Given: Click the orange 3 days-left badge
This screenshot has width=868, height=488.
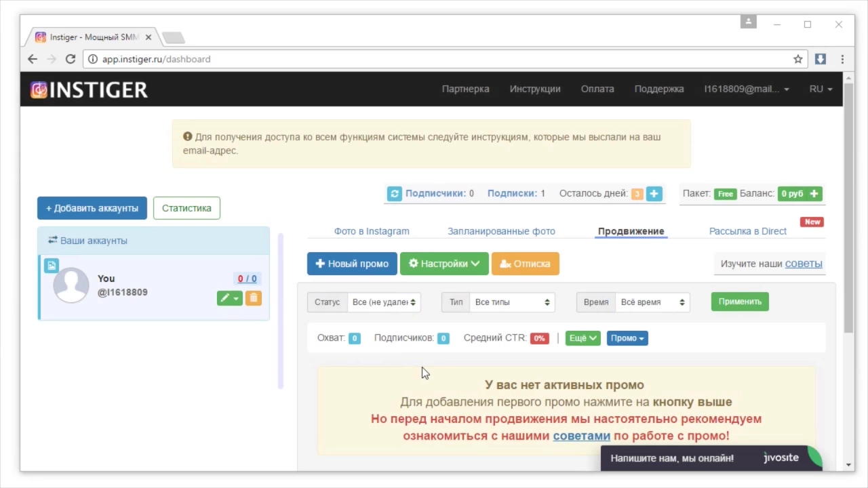Looking at the screenshot, I should pyautogui.click(x=637, y=194).
